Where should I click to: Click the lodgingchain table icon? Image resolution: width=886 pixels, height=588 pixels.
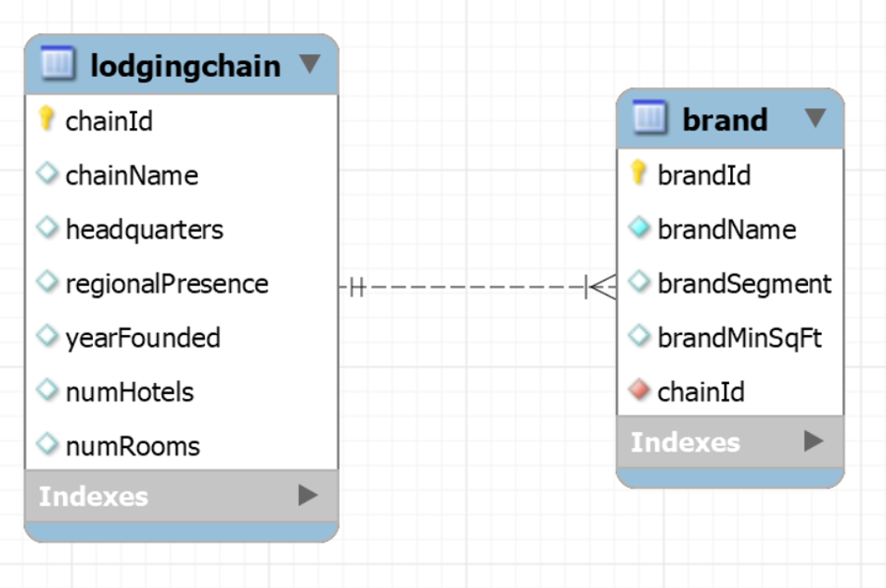point(58,63)
